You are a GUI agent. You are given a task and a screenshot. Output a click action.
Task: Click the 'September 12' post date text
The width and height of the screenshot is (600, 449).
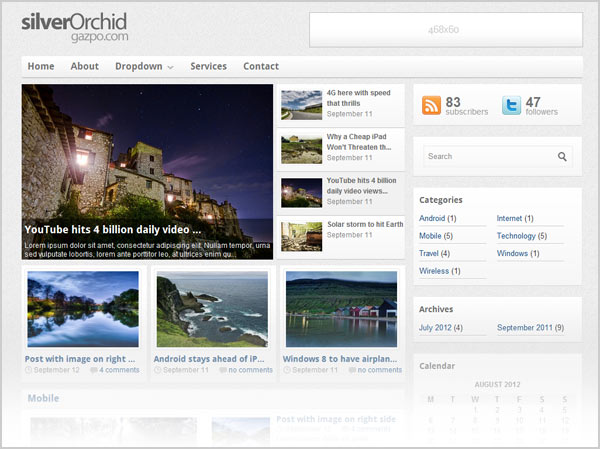[57, 370]
